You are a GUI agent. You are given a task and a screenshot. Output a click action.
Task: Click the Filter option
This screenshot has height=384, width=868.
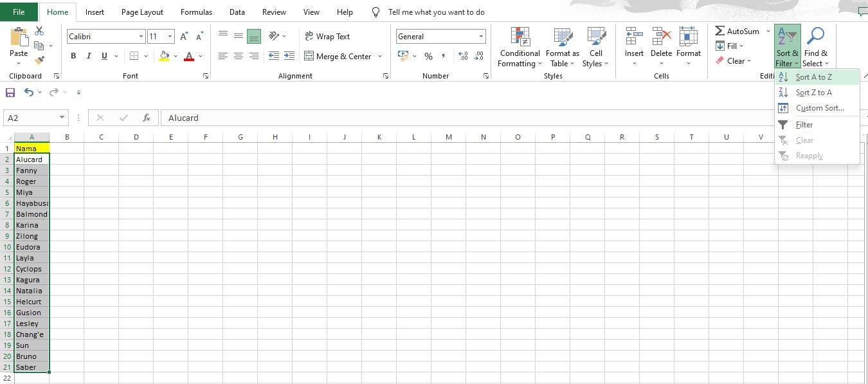804,124
